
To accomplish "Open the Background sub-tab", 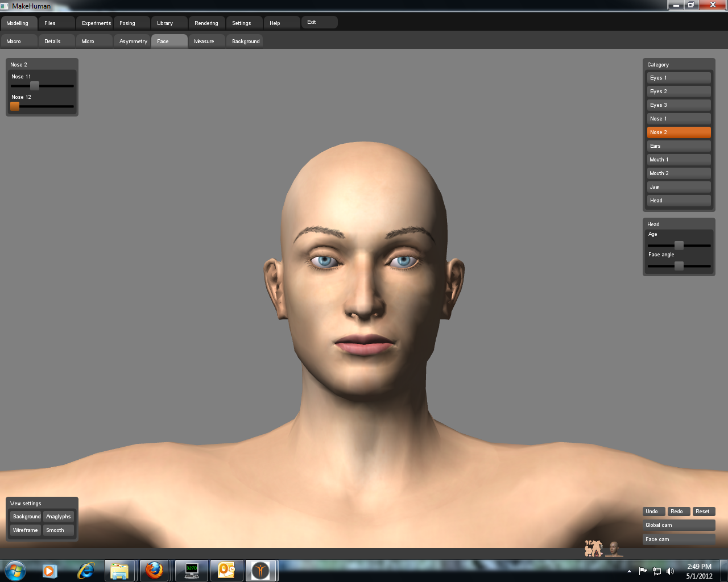I will pyautogui.click(x=245, y=41).
